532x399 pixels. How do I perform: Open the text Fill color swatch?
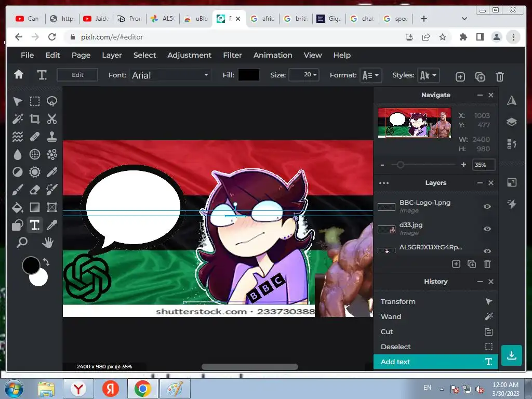pos(249,75)
